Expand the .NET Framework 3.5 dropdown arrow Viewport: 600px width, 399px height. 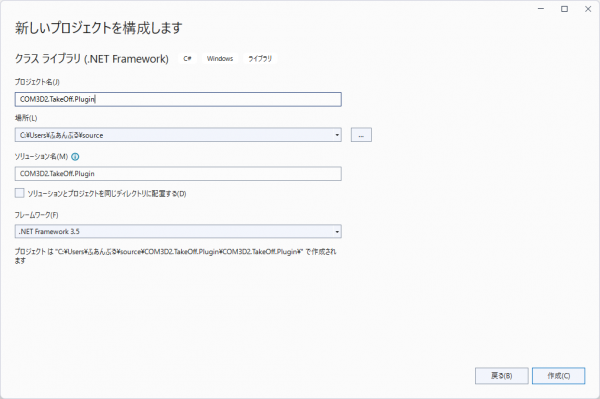(x=337, y=231)
